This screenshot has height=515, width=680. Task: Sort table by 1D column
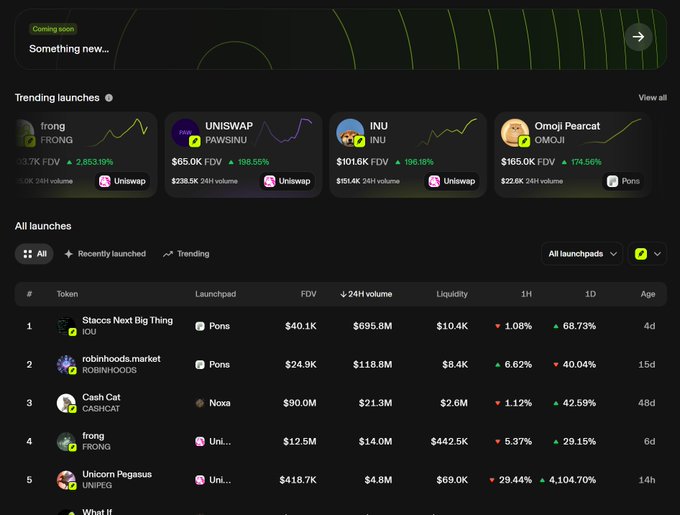pyautogui.click(x=590, y=294)
